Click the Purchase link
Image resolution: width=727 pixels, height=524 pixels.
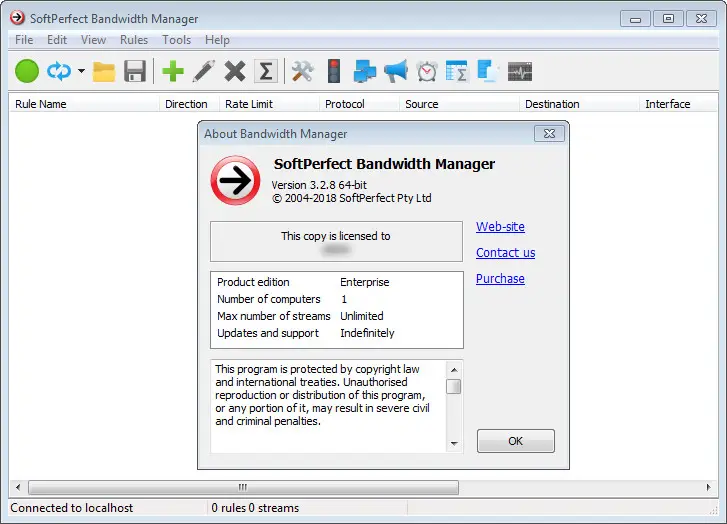[x=500, y=279]
